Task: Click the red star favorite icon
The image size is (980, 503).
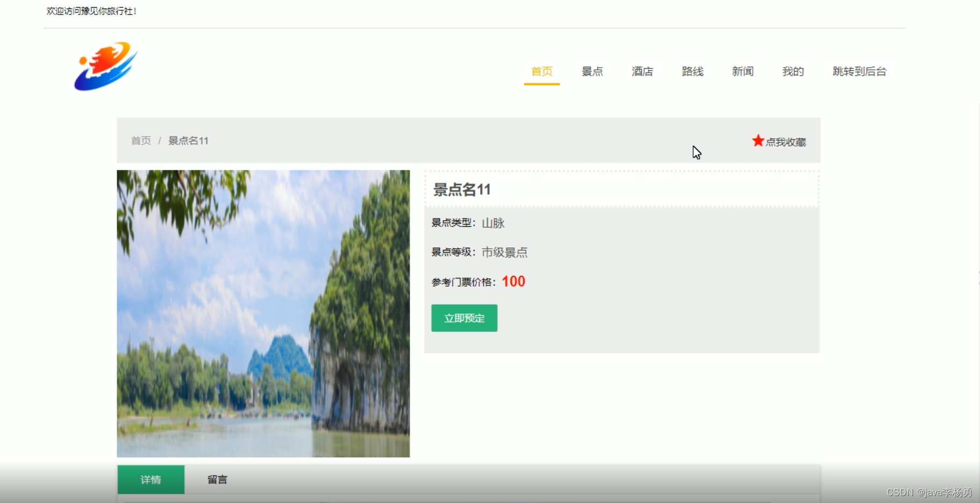Action: (757, 140)
